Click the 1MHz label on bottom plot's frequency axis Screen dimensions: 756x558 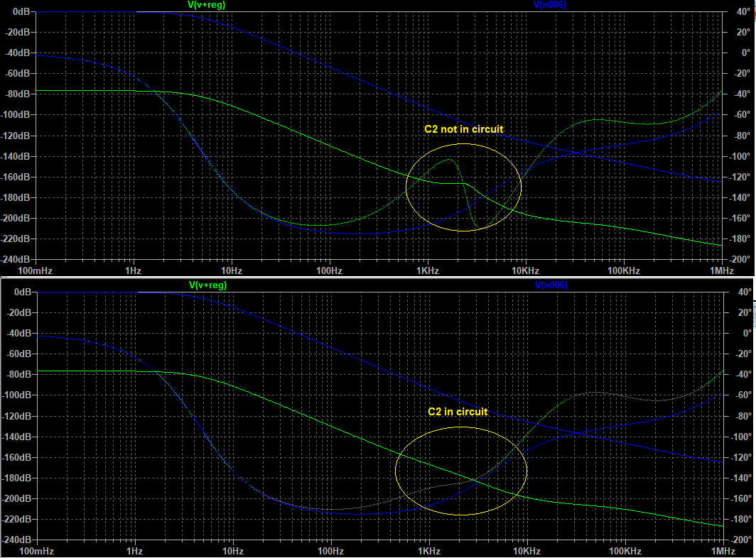coord(723,551)
